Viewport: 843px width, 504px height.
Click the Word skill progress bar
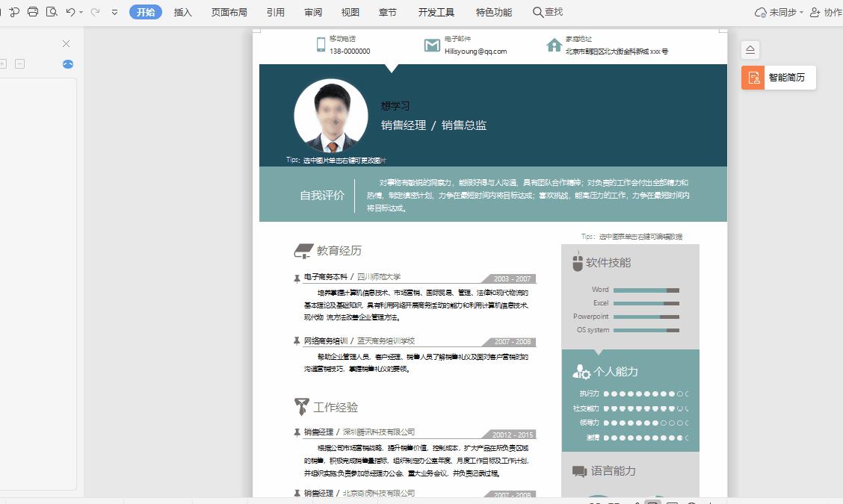click(648, 289)
